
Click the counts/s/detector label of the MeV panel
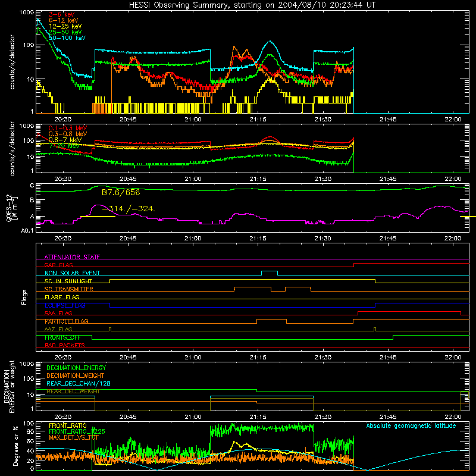tap(12, 148)
